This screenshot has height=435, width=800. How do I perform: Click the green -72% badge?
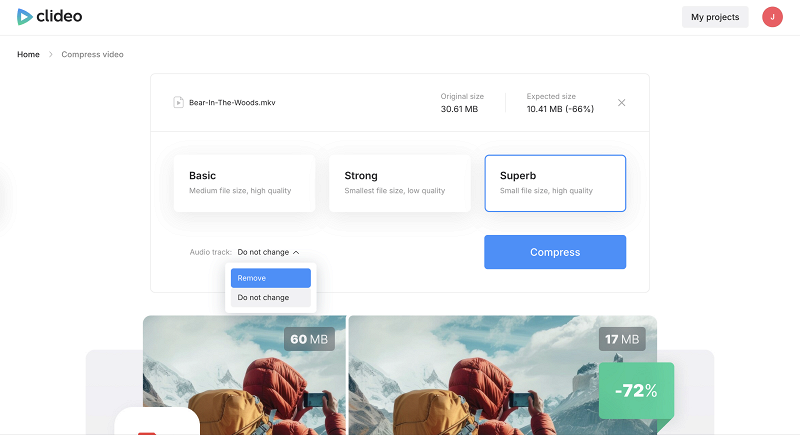point(636,391)
